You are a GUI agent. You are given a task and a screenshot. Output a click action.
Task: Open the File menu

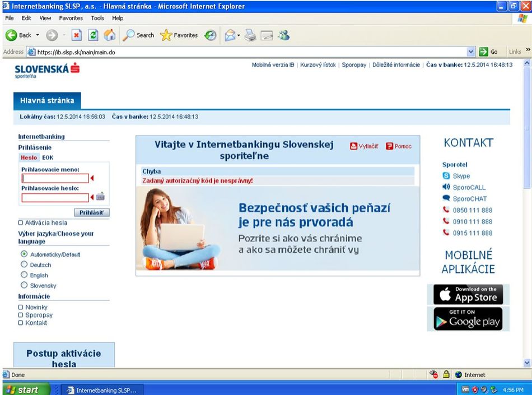pyautogui.click(x=10, y=18)
